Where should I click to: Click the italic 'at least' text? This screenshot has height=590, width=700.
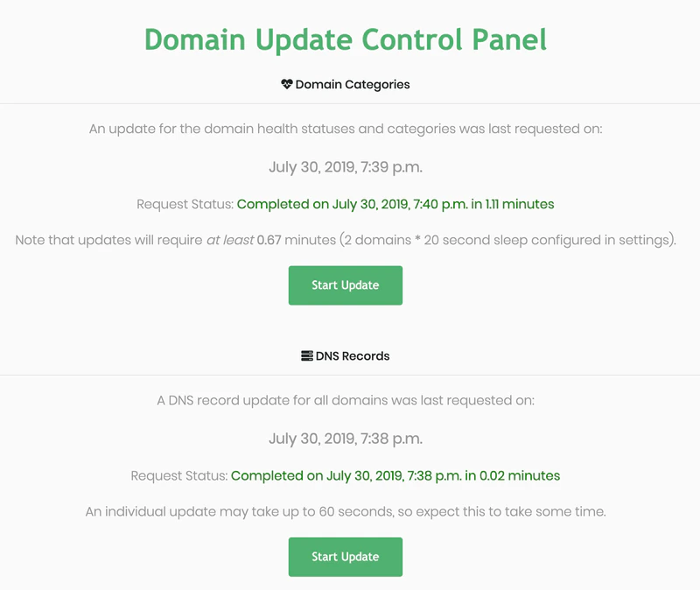[x=230, y=240]
